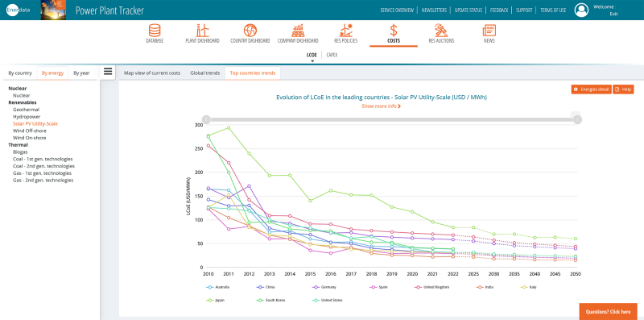644x320 pixels.
Task: Switch to the By country tab
Action: click(x=20, y=73)
